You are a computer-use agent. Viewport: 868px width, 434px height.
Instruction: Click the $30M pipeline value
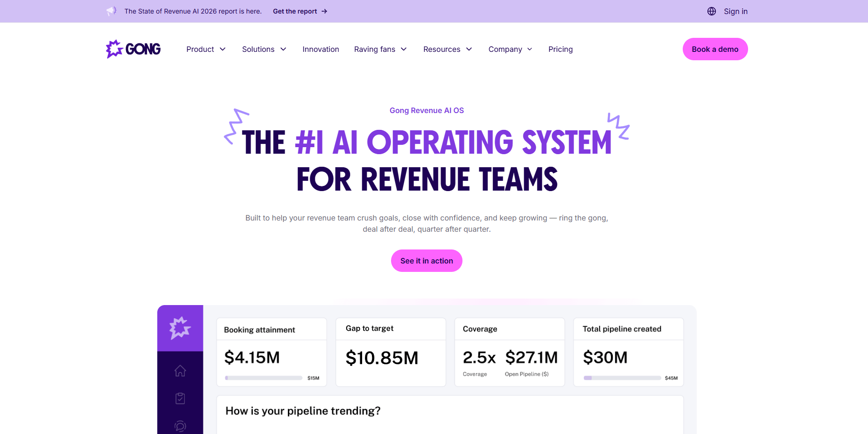click(605, 357)
